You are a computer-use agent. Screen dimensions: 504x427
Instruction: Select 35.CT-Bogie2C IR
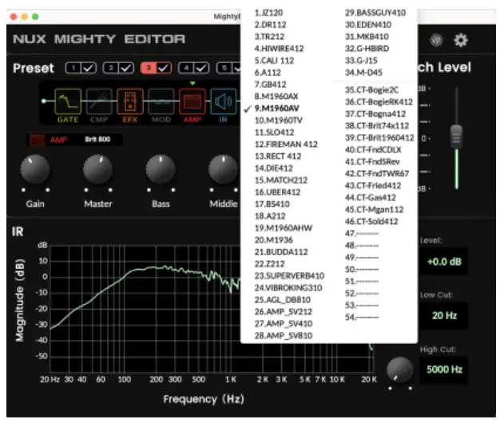pyautogui.click(x=371, y=90)
